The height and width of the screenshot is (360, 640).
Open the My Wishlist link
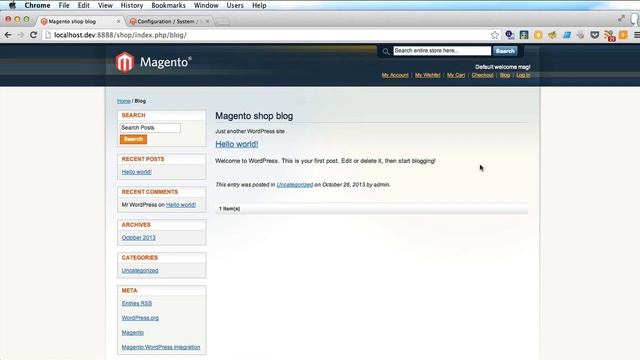click(x=427, y=75)
